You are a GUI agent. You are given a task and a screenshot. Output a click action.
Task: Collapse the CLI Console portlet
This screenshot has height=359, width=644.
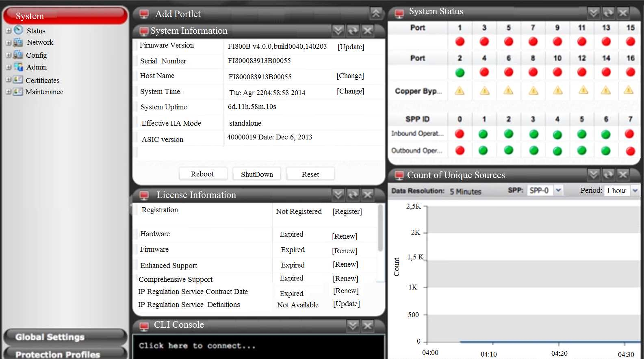[353, 325]
